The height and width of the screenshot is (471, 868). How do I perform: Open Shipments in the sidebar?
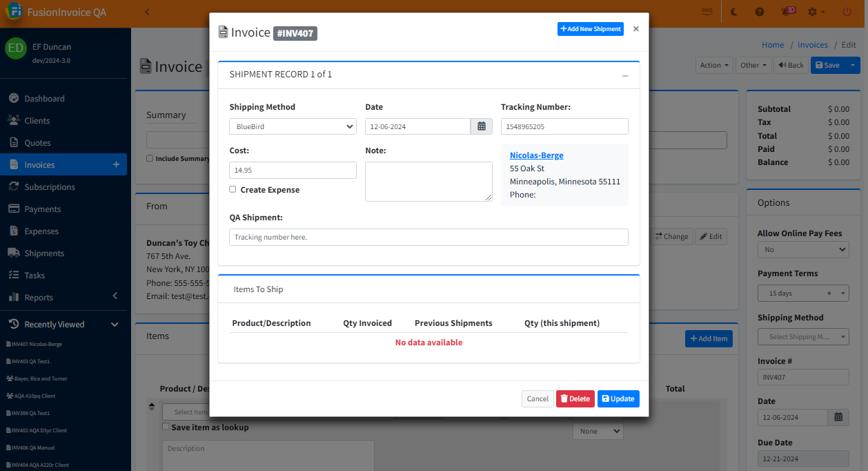pyautogui.click(x=44, y=253)
